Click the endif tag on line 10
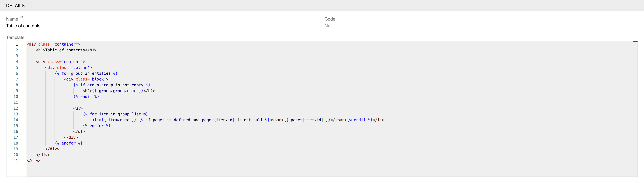 pos(86,97)
